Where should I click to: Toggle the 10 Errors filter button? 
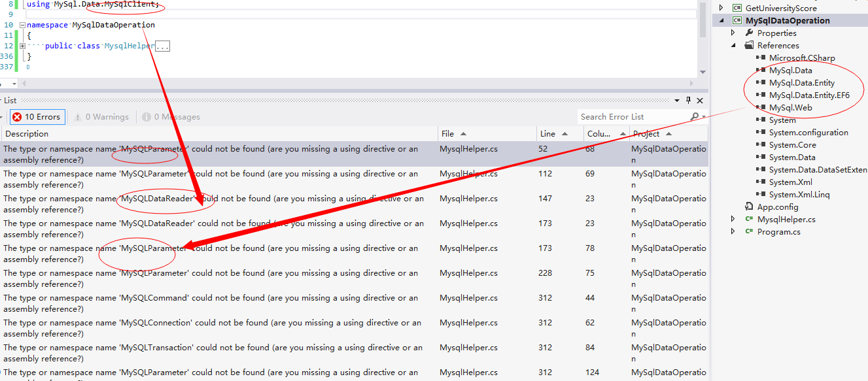click(37, 117)
